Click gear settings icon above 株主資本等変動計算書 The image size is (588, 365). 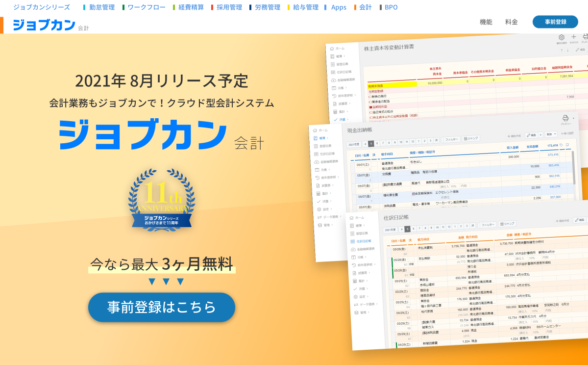[x=562, y=37]
